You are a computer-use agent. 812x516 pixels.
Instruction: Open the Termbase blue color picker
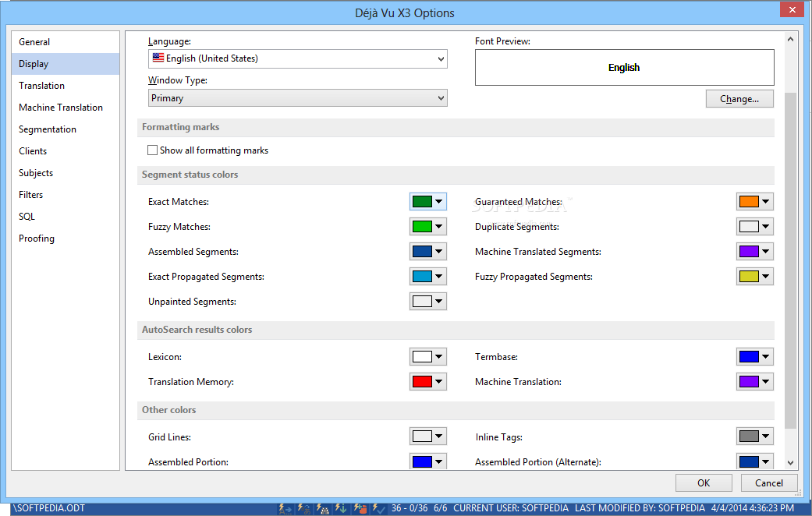pyautogui.click(x=754, y=356)
